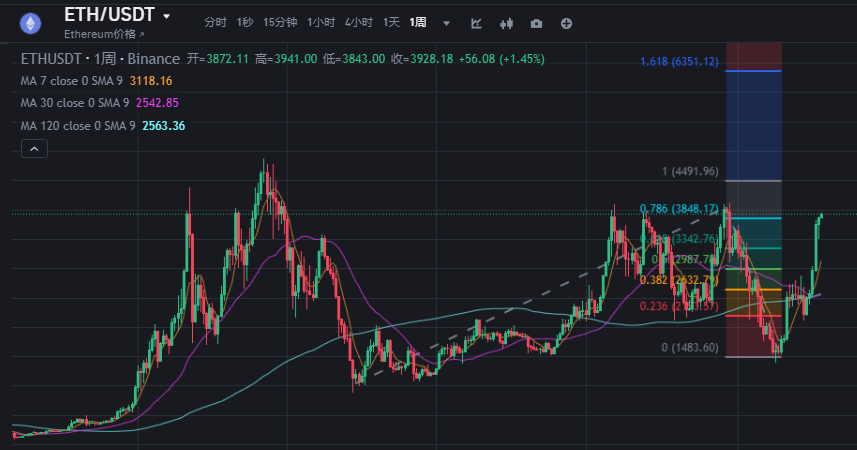Click the Ethereum logo icon
The width and height of the screenshot is (857, 450).
[32, 22]
